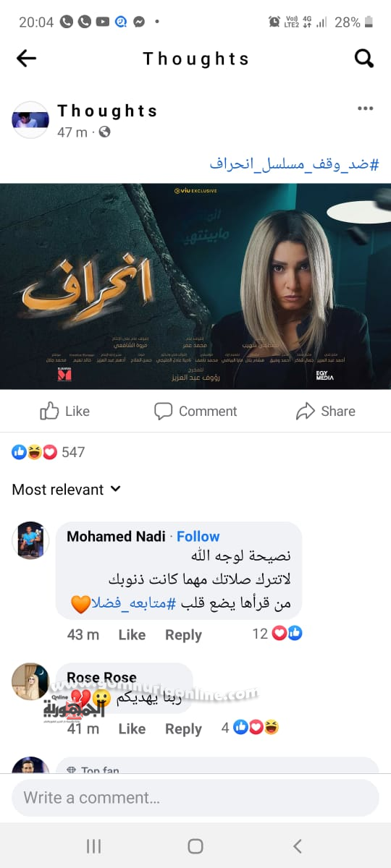The width and height of the screenshot is (391, 868).
Task: Share the post via arrow icon
Action: point(305,412)
